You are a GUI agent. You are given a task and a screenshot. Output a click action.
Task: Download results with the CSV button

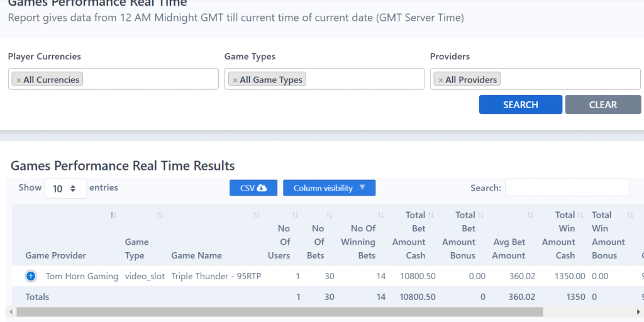(x=253, y=188)
